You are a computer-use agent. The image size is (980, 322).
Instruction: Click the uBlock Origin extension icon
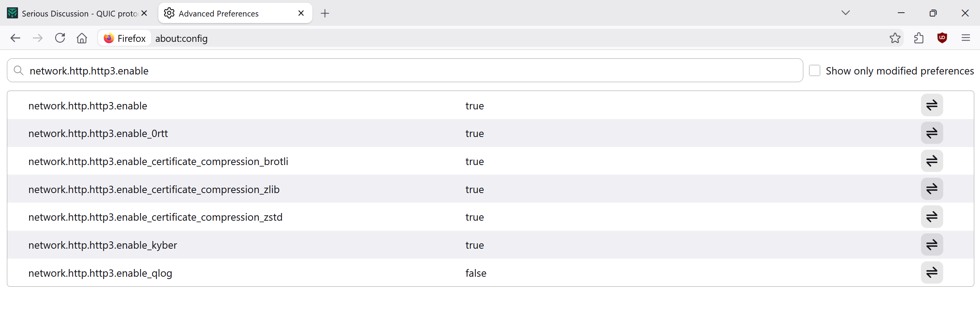click(x=942, y=38)
